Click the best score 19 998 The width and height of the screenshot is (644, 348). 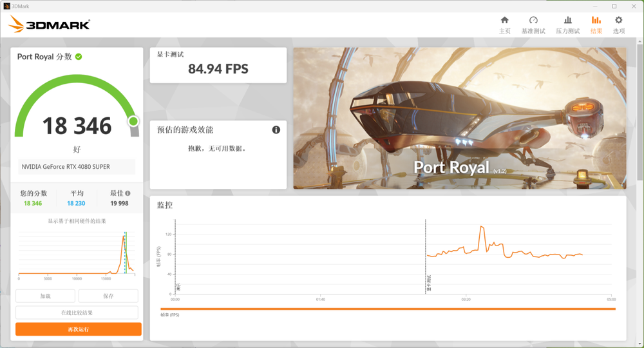pyautogui.click(x=119, y=204)
